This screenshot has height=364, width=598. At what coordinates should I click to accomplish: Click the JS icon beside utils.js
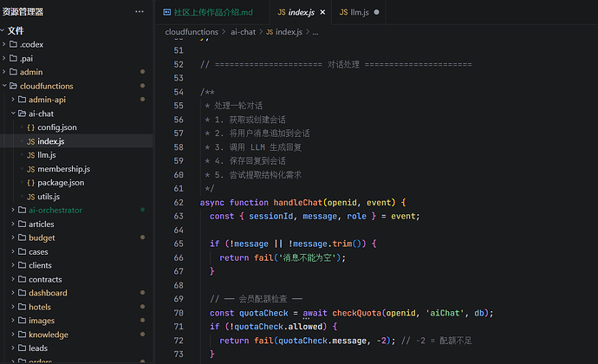click(31, 197)
